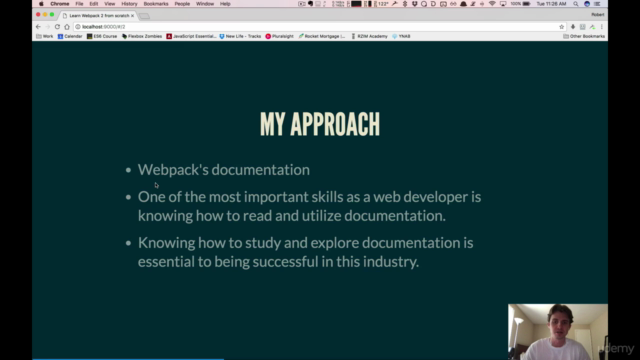The image size is (640, 360).
Task: Click the site info icon before localhost
Action: [x=78, y=27]
